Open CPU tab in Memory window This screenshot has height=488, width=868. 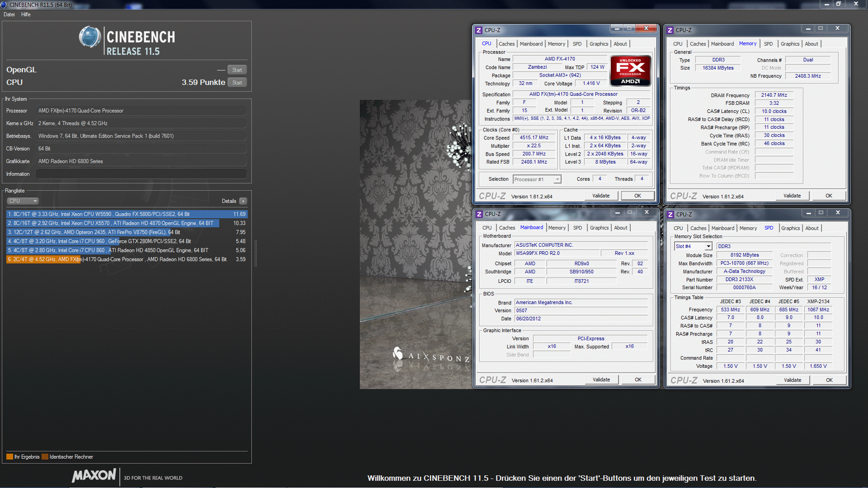point(678,44)
